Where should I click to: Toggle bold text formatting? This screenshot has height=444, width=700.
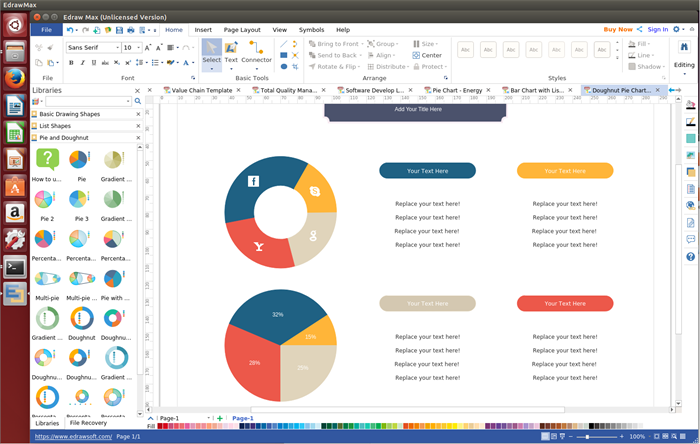click(72, 63)
